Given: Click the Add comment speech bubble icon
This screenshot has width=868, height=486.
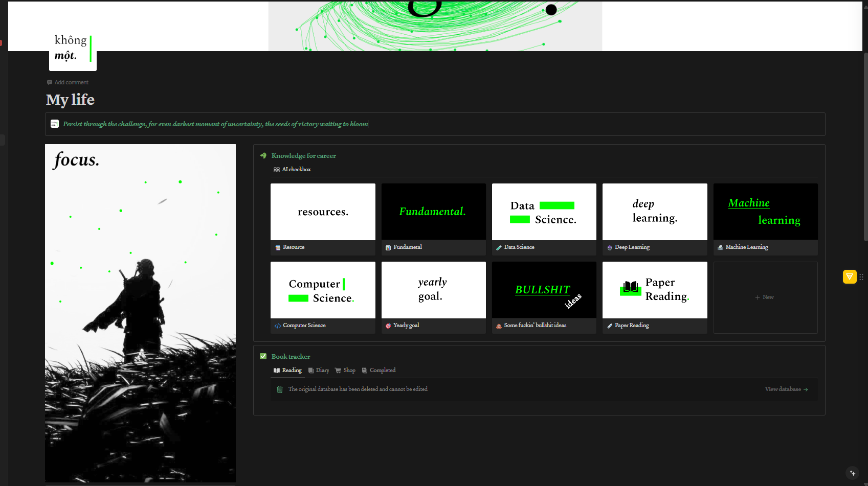Looking at the screenshot, I should click(x=50, y=82).
